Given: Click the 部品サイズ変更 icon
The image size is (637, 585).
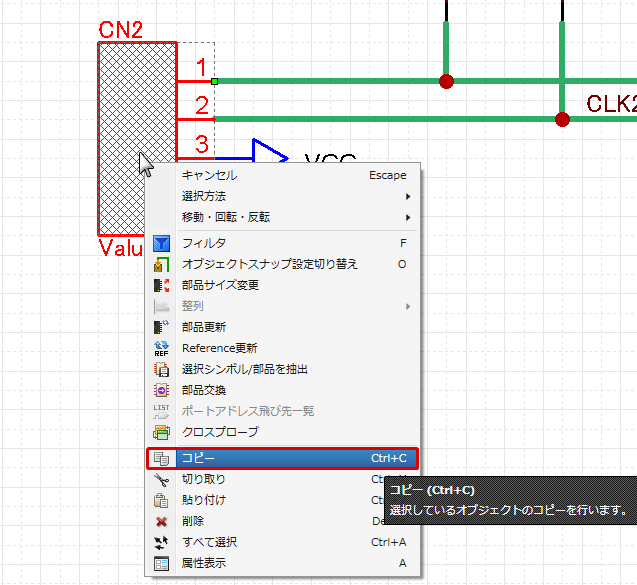Looking at the screenshot, I should (x=161, y=285).
